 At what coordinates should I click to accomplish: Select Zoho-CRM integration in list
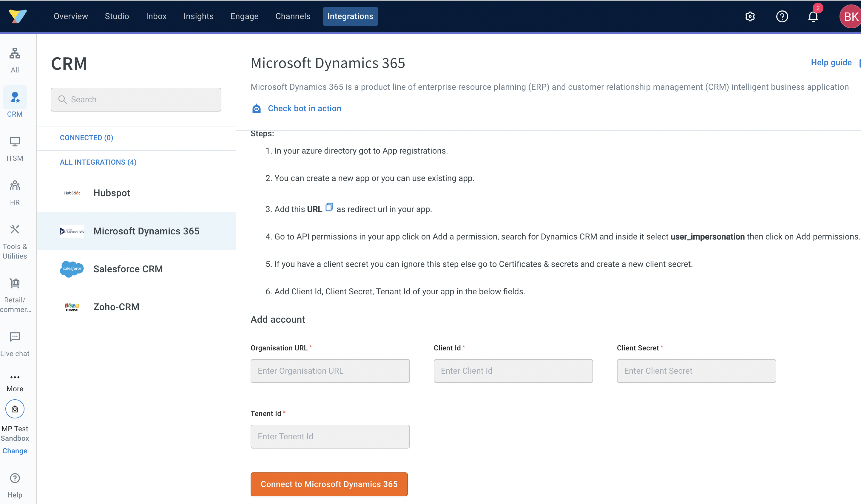136,307
